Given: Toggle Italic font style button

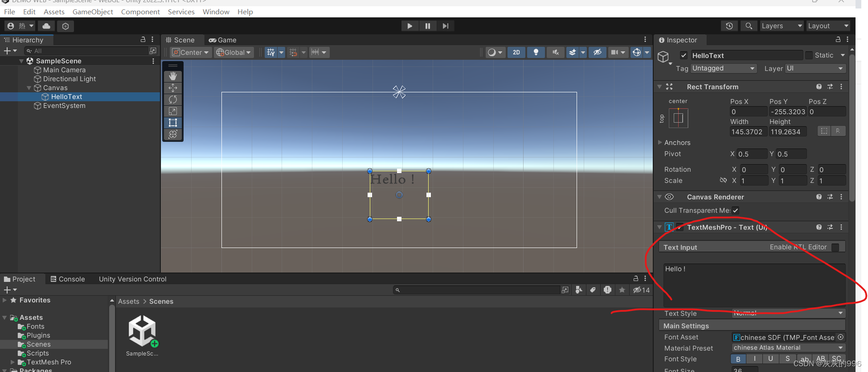Looking at the screenshot, I should click(754, 359).
